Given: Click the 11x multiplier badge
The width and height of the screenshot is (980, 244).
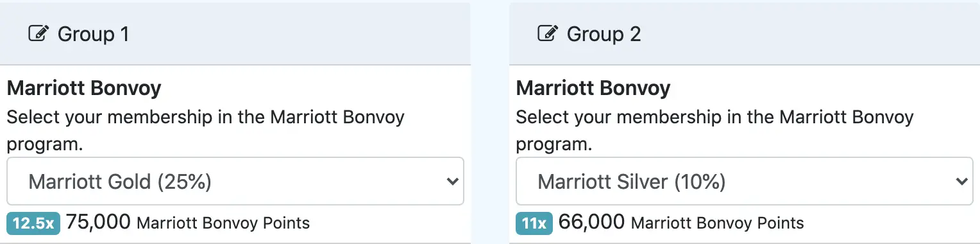Looking at the screenshot, I should (534, 223).
